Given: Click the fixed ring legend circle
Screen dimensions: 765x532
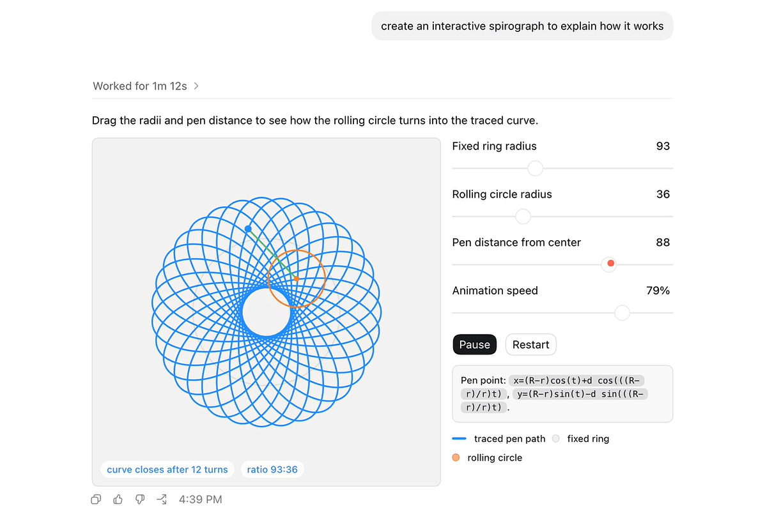Looking at the screenshot, I should 556,438.
